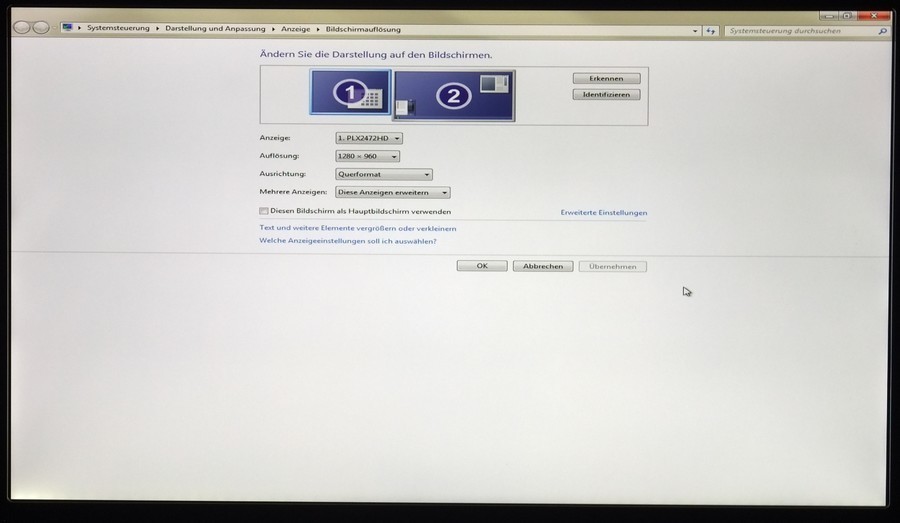
Task: Go back with the back arrow
Action: point(22,28)
